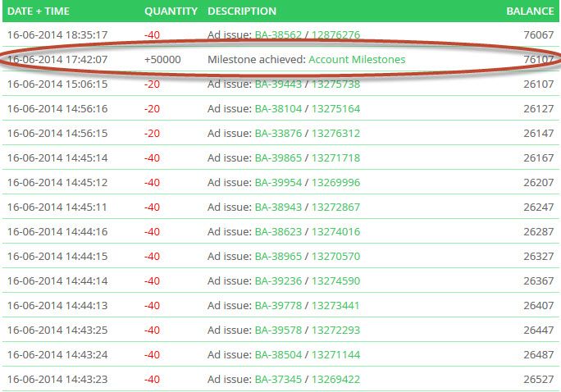The height and width of the screenshot is (392, 561).
Task: Open ad link BA-38943
Action: point(278,207)
